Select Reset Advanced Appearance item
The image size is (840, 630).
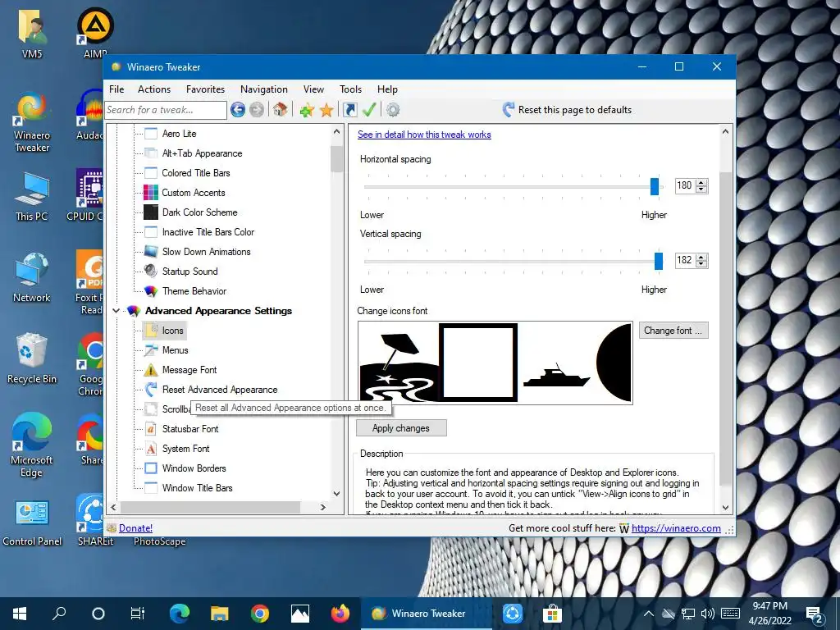[x=220, y=390]
